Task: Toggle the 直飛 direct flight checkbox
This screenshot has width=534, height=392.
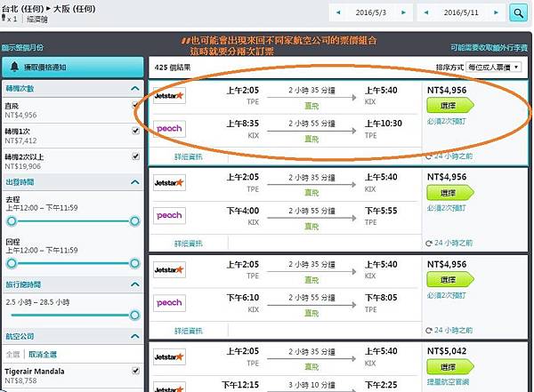Action: [135, 105]
